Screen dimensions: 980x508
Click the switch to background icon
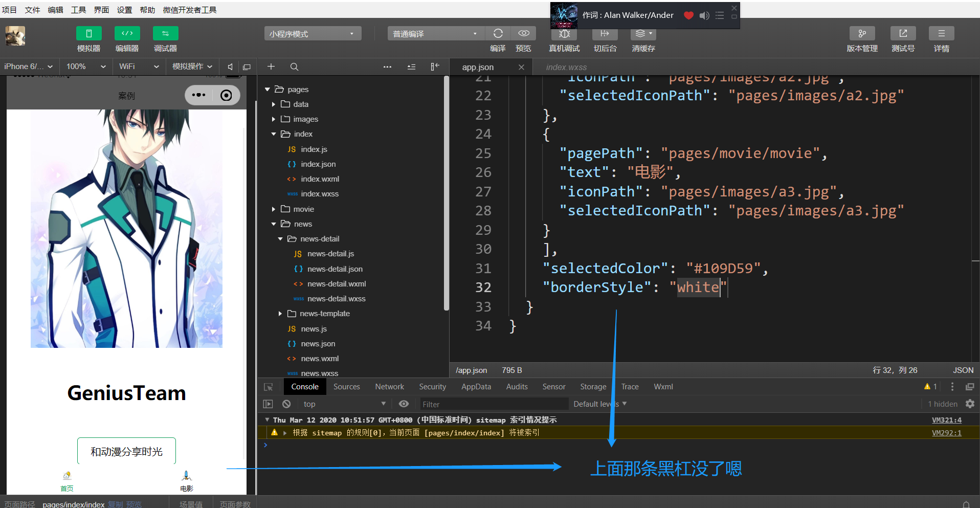pyautogui.click(x=605, y=34)
